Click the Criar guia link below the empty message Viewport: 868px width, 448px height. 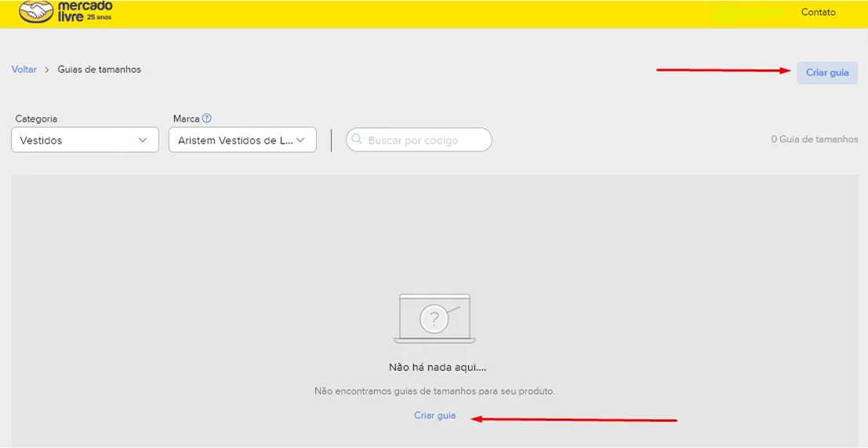434,415
